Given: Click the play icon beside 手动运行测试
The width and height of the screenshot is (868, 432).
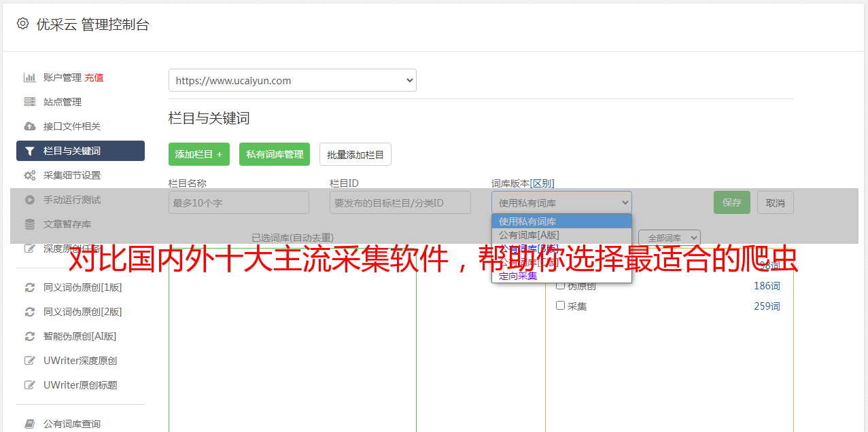Looking at the screenshot, I should coord(30,200).
